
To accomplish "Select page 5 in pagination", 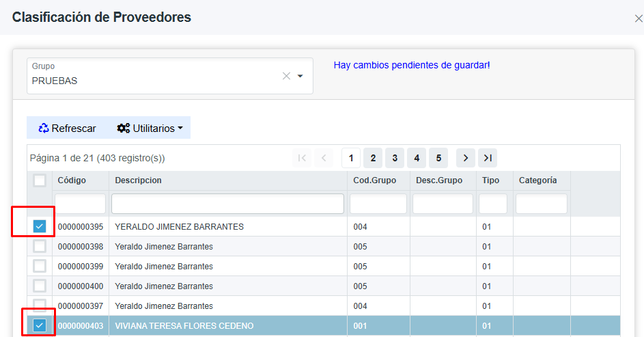I will (438, 158).
